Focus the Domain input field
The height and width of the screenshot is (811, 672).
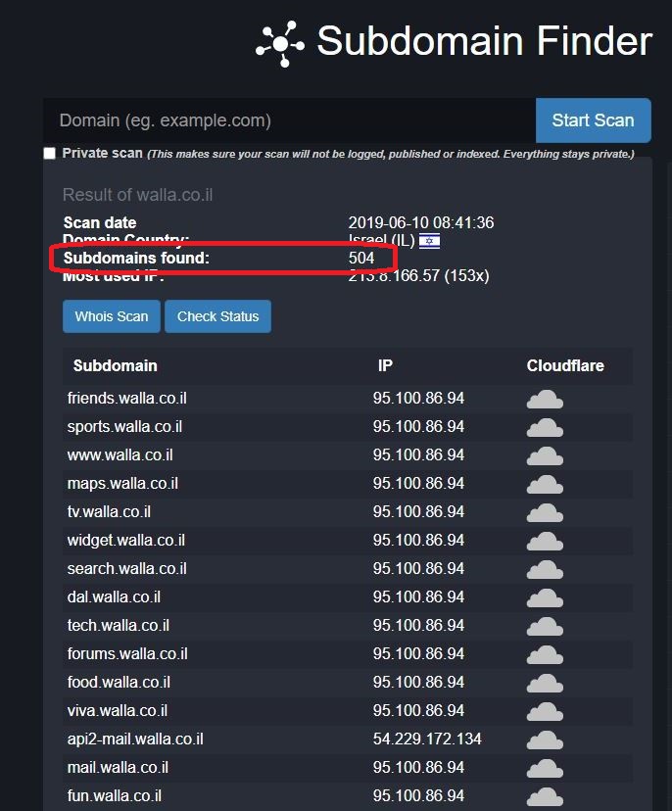(x=289, y=120)
